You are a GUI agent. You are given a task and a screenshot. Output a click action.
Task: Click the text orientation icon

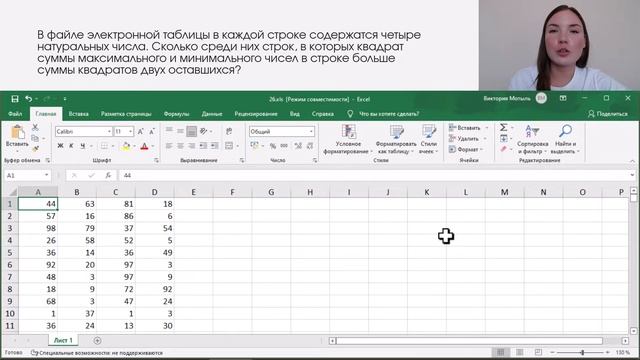(x=204, y=131)
